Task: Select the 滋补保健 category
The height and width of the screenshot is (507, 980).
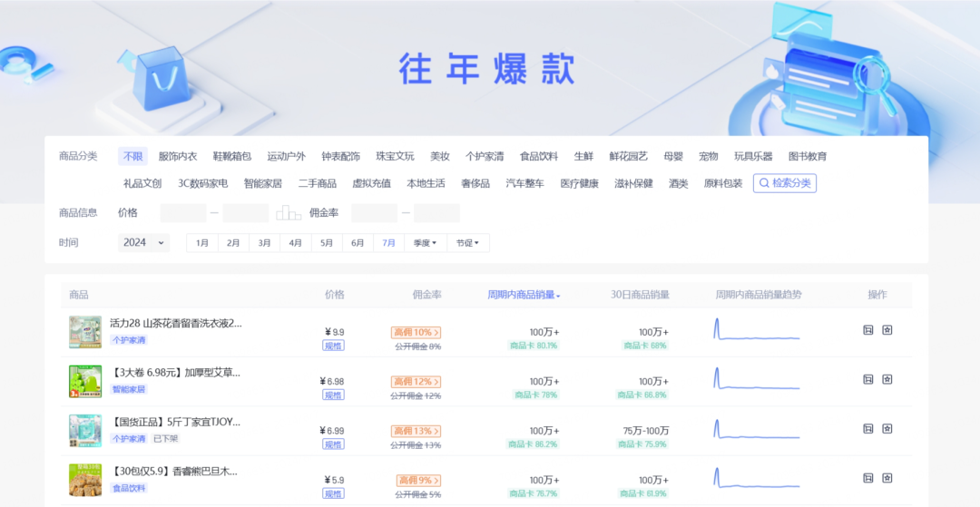Action: click(x=633, y=183)
